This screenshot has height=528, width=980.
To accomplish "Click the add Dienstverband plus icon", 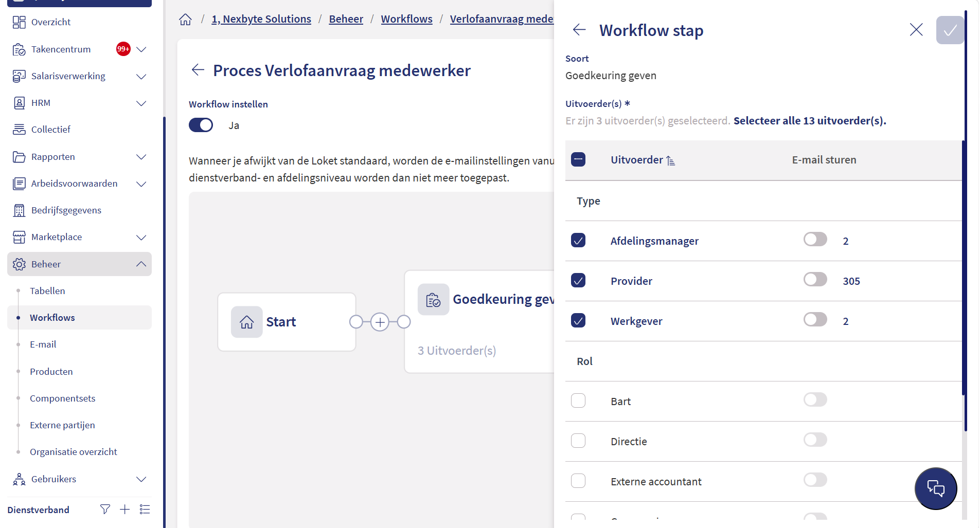I will (124, 509).
